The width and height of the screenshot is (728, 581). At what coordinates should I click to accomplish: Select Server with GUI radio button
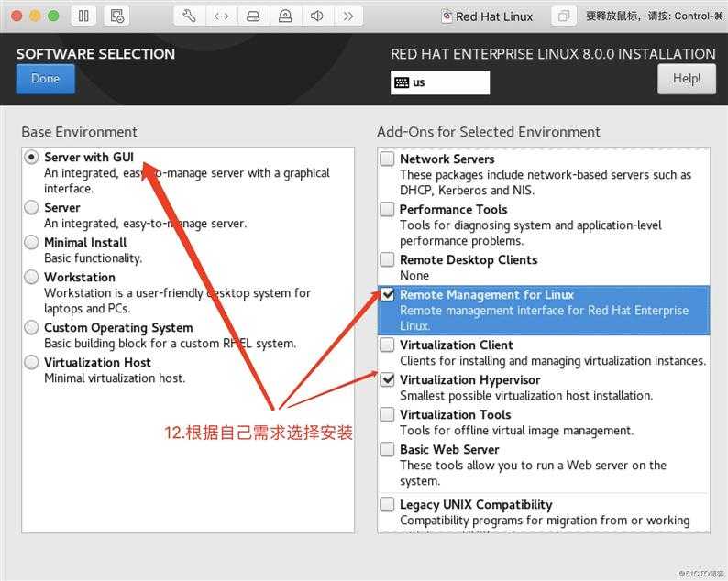(31, 158)
